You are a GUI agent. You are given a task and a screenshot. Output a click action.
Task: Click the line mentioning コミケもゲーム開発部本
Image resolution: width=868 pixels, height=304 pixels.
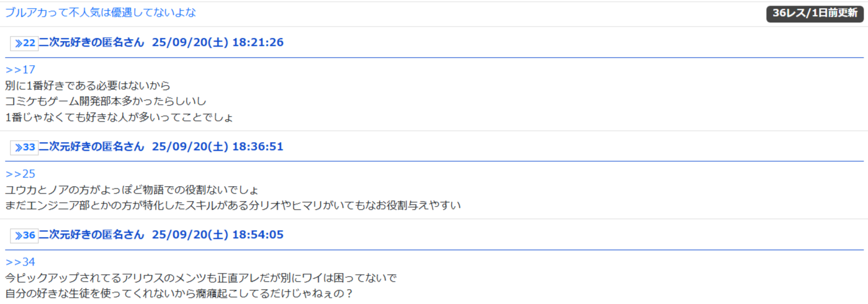point(105,101)
